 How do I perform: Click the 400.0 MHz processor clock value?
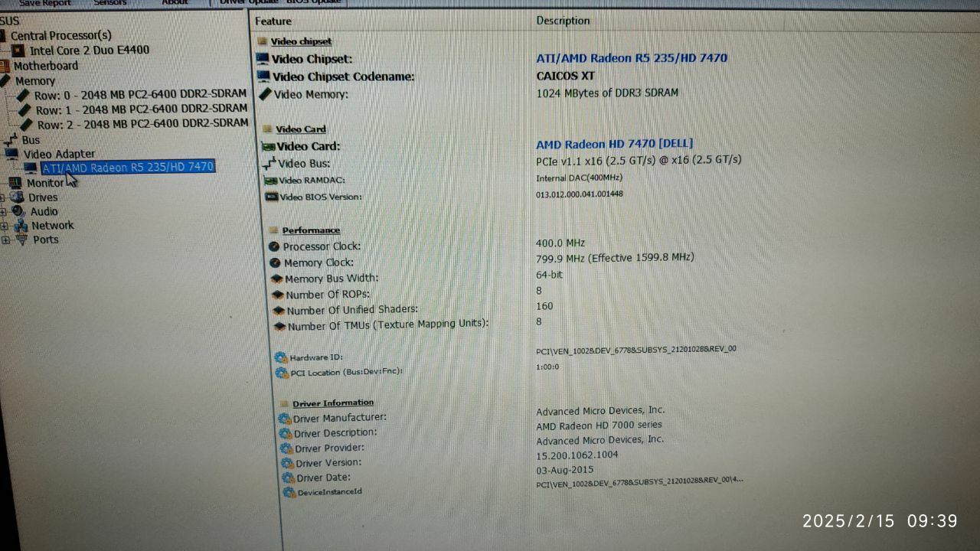(x=560, y=243)
